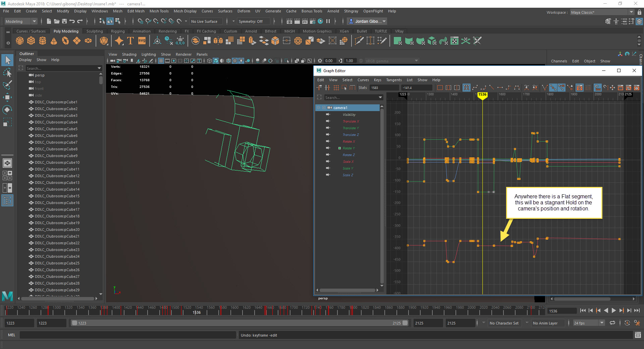Click the SVG import shelf icon

142,41
